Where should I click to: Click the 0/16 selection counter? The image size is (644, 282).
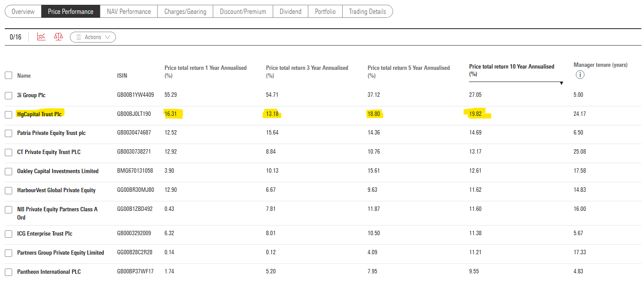point(16,37)
